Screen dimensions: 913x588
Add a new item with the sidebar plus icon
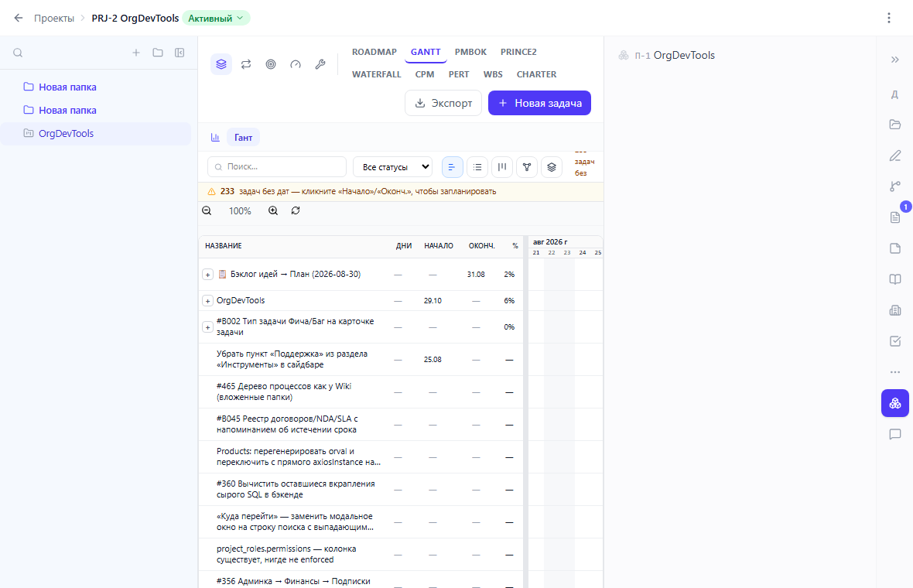pyautogui.click(x=135, y=53)
